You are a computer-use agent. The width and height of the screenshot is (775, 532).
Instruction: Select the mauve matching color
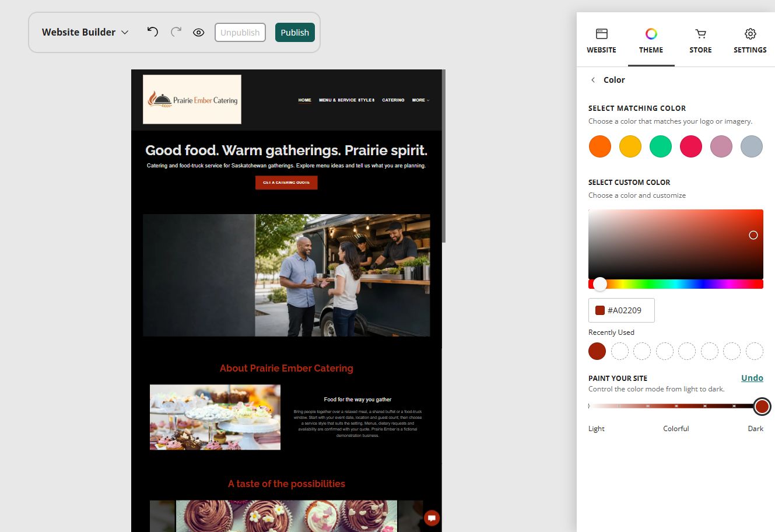coord(721,146)
